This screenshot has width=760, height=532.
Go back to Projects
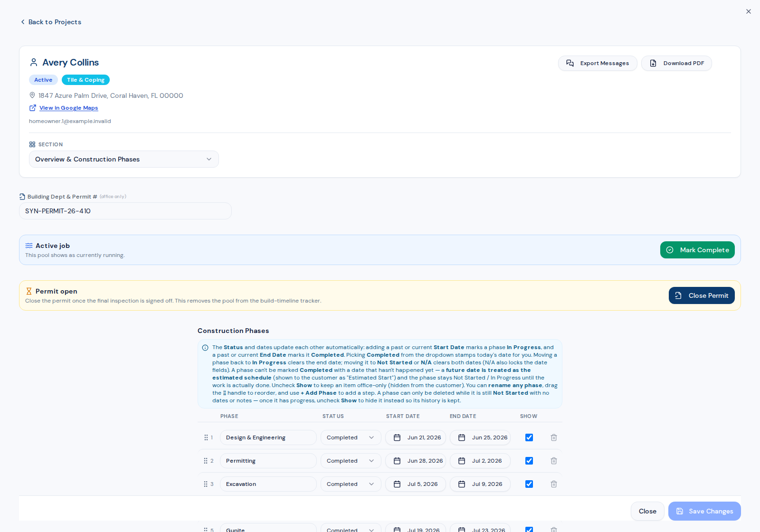tap(51, 22)
